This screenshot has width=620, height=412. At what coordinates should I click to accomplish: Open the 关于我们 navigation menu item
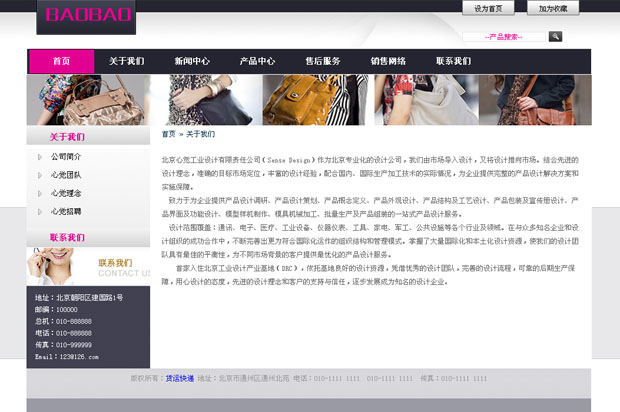pos(127,61)
